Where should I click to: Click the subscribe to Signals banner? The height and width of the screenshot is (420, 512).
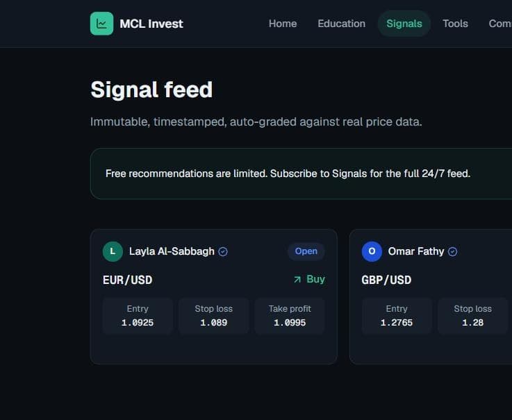[301, 174]
